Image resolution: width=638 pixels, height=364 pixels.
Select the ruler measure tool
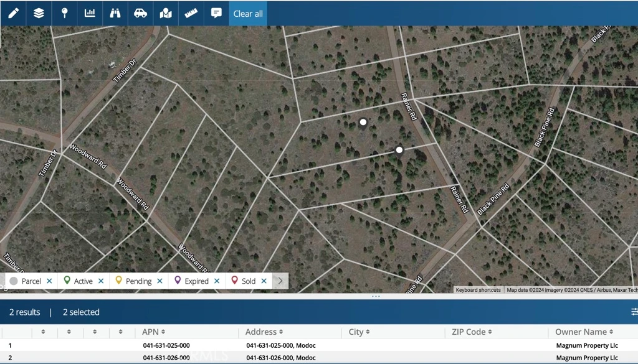click(191, 13)
